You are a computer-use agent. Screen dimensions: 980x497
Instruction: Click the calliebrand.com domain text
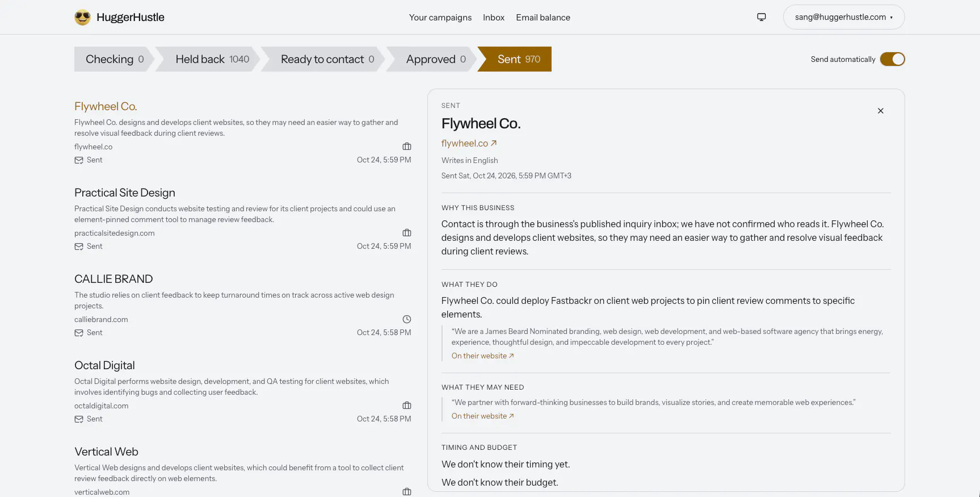point(101,320)
